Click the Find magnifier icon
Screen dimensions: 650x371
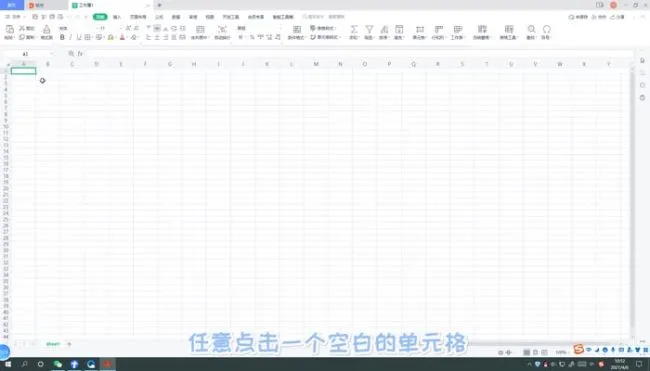point(531,29)
